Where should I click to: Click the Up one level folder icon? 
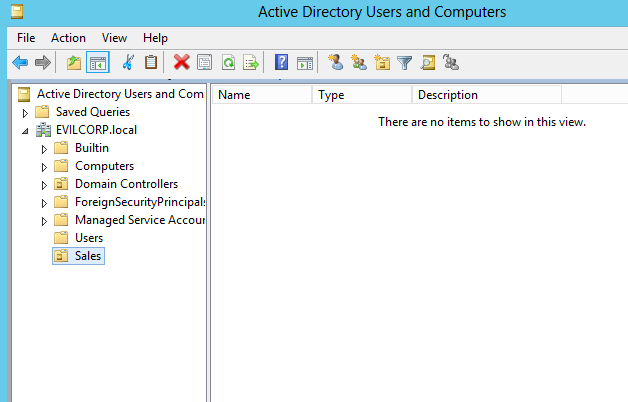(73, 62)
